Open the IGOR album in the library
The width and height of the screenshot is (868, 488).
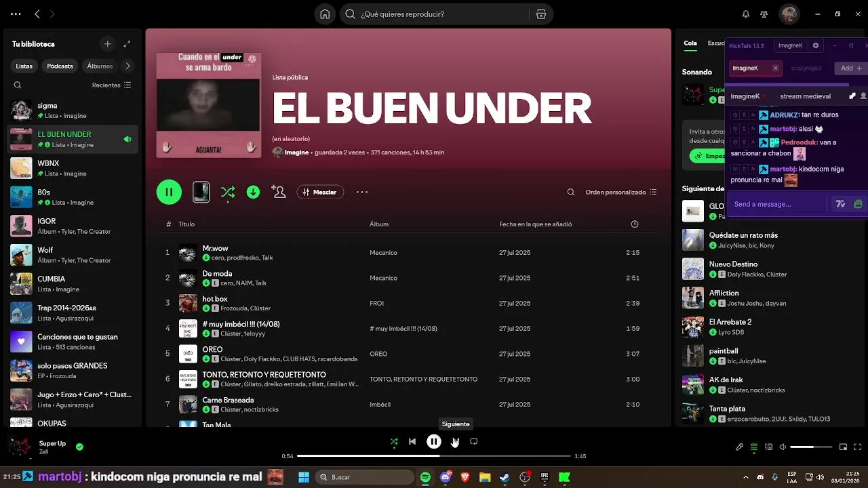tap(73, 226)
